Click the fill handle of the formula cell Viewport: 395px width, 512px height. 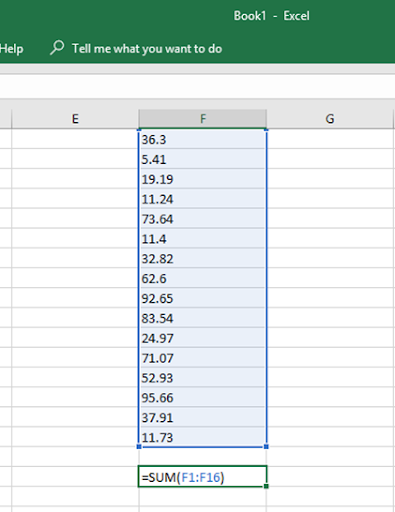[266, 486]
